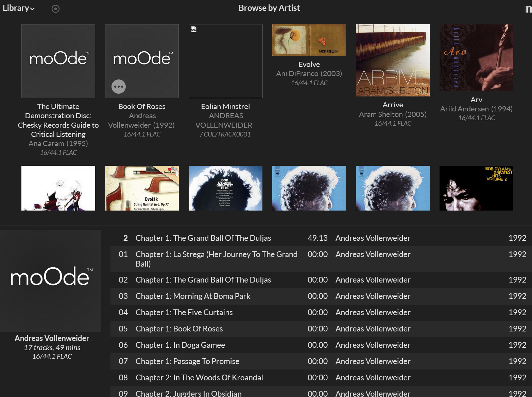Click the circular target icon beside Library
The height and width of the screenshot is (397, 532).
(x=55, y=9)
